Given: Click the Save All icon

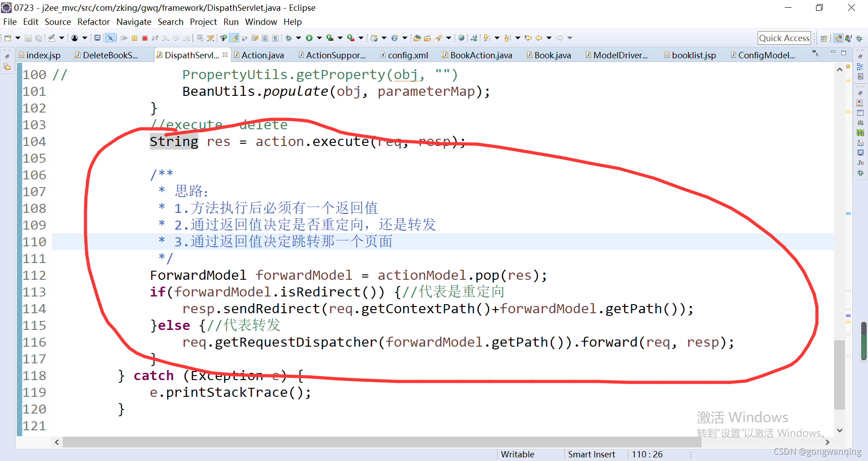Looking at the screenshot, I should coord(39,38).
